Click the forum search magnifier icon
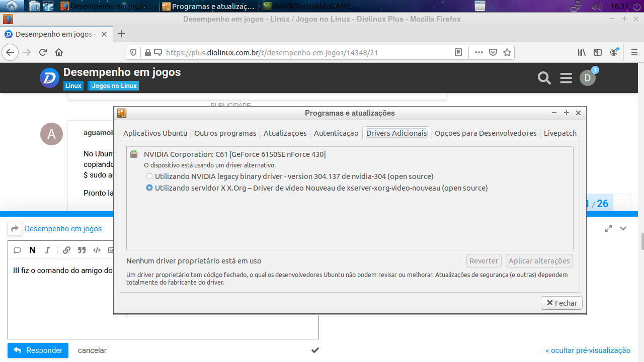This screenshot has height=362, width=644. pos(544,78)
